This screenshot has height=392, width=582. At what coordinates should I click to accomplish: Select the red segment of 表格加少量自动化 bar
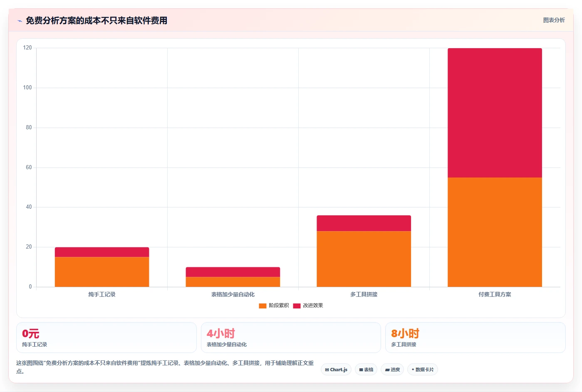coord(233,272)
